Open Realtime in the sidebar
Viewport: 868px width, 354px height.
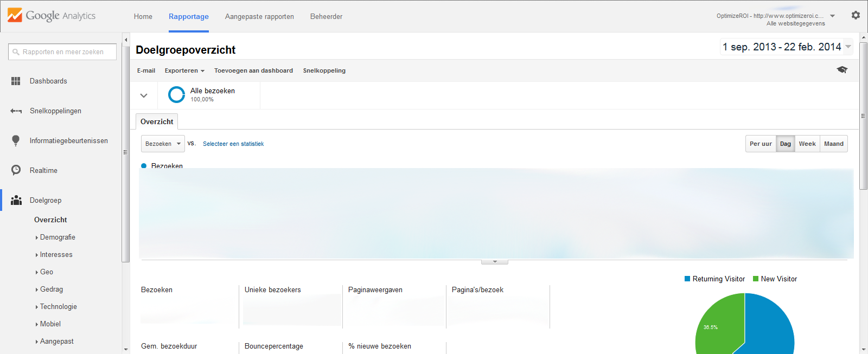coord(43,170)
